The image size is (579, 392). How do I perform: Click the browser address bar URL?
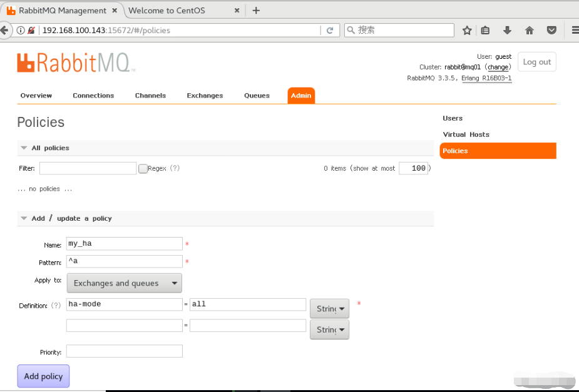tap(106, 30)
